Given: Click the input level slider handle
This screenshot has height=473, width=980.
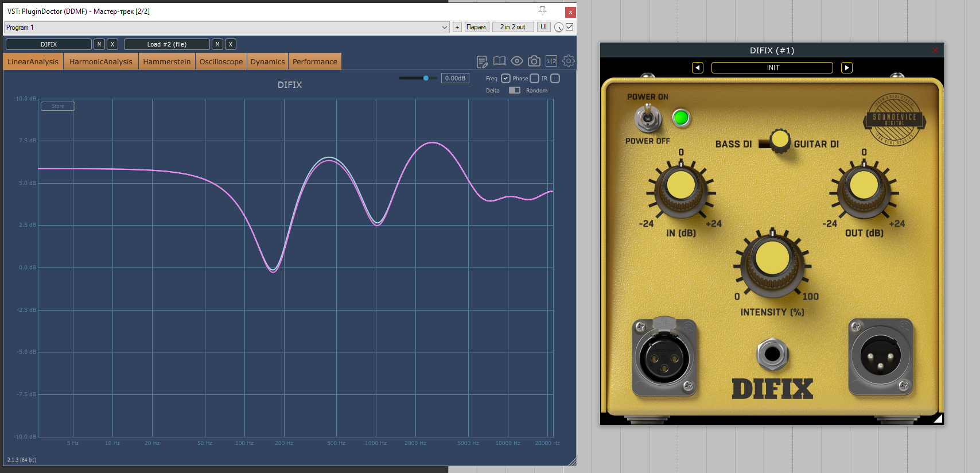Looking at the screenshot, I should [x=426, y=78].
